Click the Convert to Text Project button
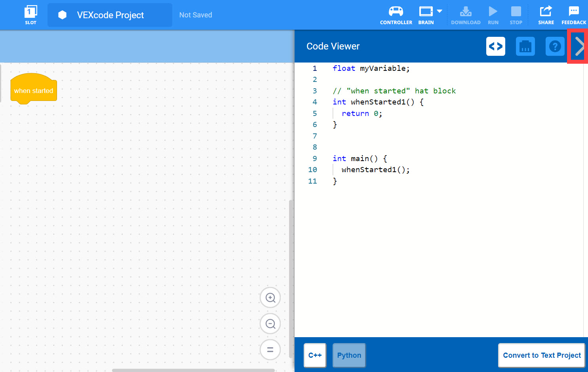The image size is (588, 372). (541, 355)
